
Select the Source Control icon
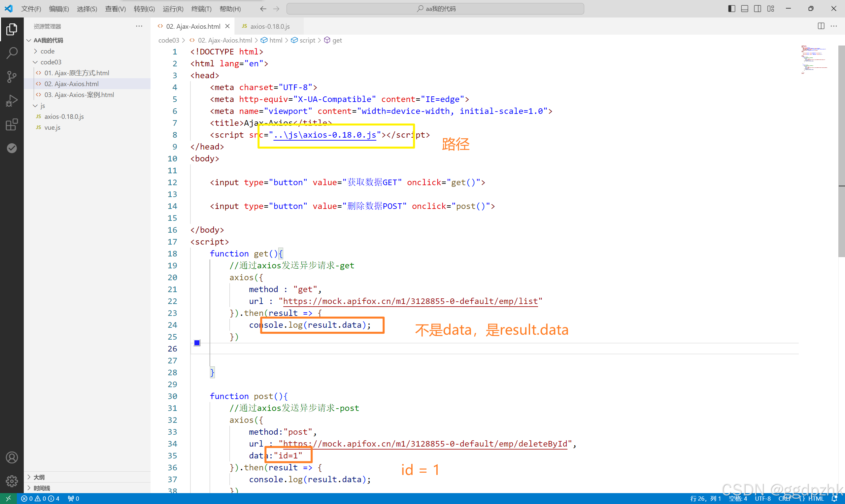(x=12, y=77)
